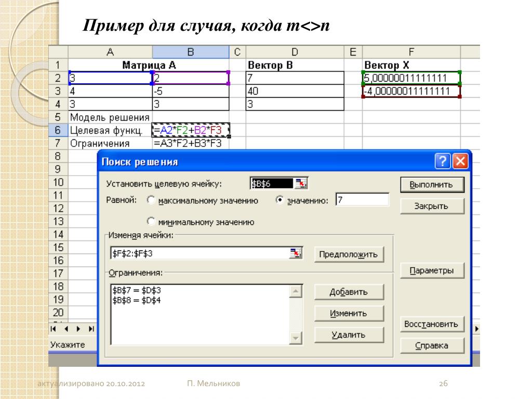This screenshot has height=399, width=532.
Task: Click cell D1 Вектор В
Action: pos(295,65)
